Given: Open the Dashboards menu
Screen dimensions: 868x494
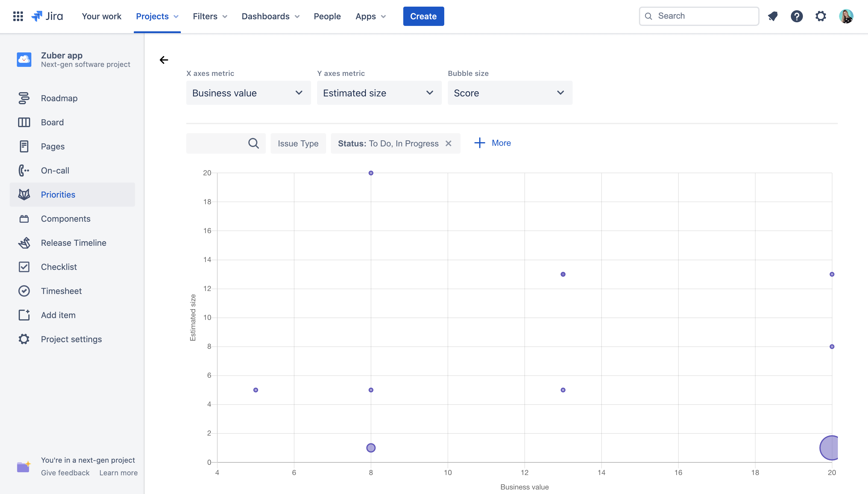Looking at the screenshot, I should pos(270,16).
